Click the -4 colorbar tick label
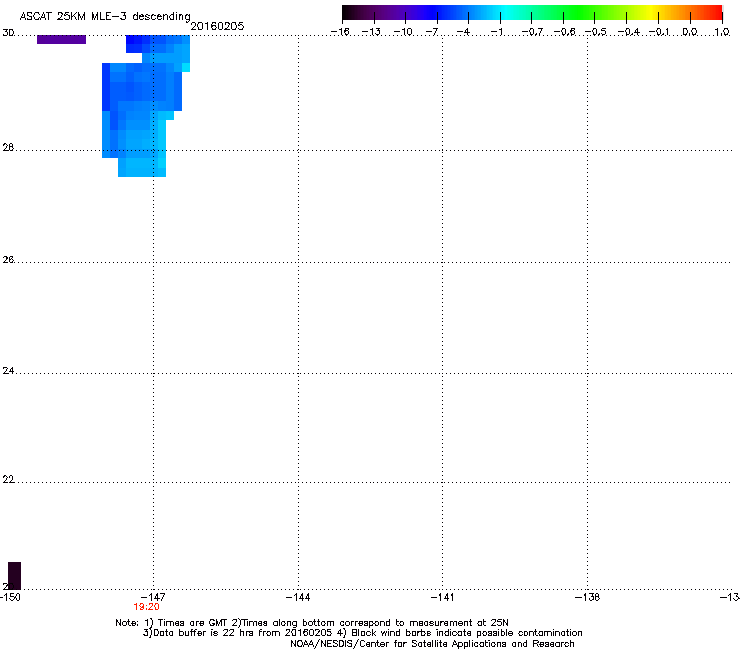The image size is (740, 650). [x=463, y=32]
